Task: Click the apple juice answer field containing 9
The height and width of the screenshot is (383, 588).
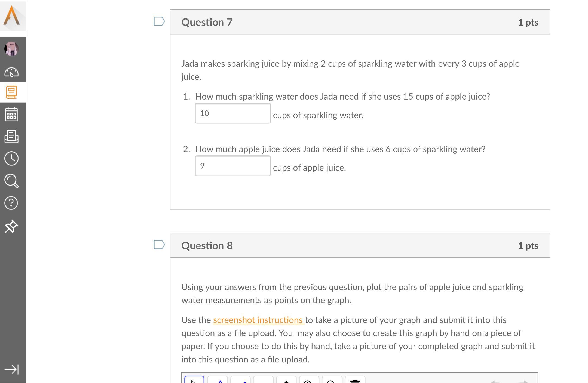Action: (x=233, y=166)
